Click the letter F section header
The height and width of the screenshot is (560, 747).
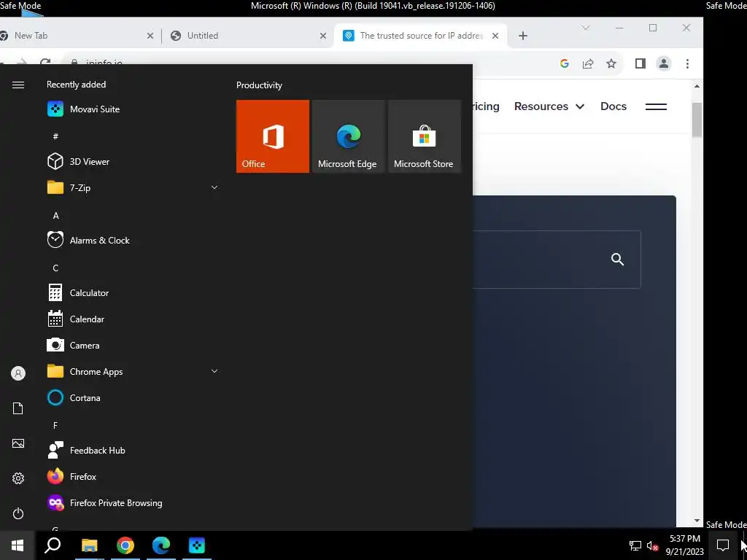tap(55, 426)
